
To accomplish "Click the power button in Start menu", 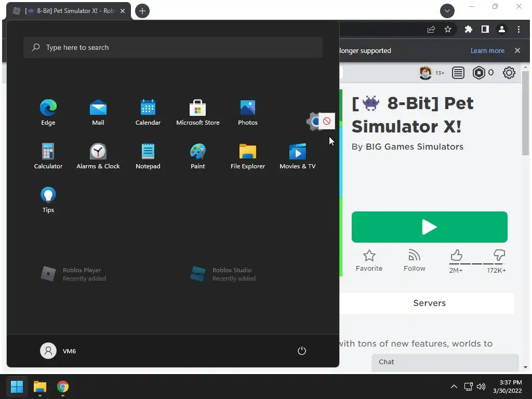I will [302, 351].
